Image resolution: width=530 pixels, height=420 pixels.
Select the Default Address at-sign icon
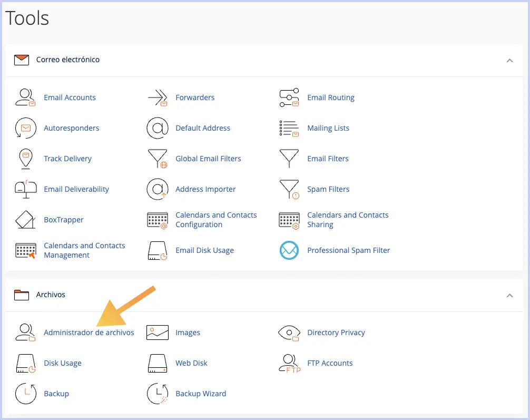(x=157, y=128)
